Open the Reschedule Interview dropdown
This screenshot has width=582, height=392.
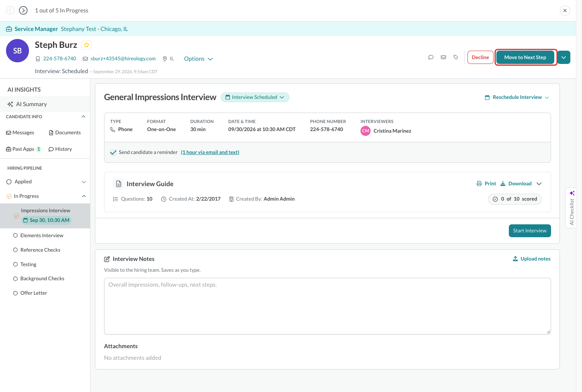[x=517, y=97]
